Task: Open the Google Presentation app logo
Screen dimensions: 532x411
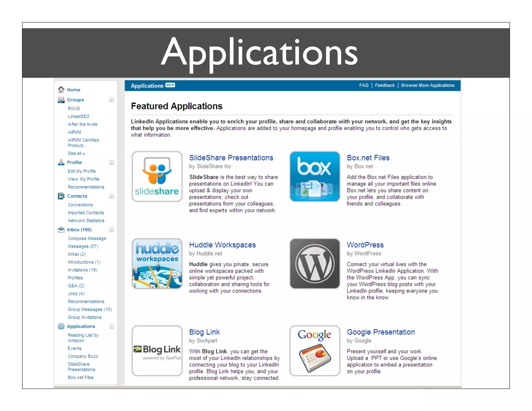Action: [x=315, y=351]
